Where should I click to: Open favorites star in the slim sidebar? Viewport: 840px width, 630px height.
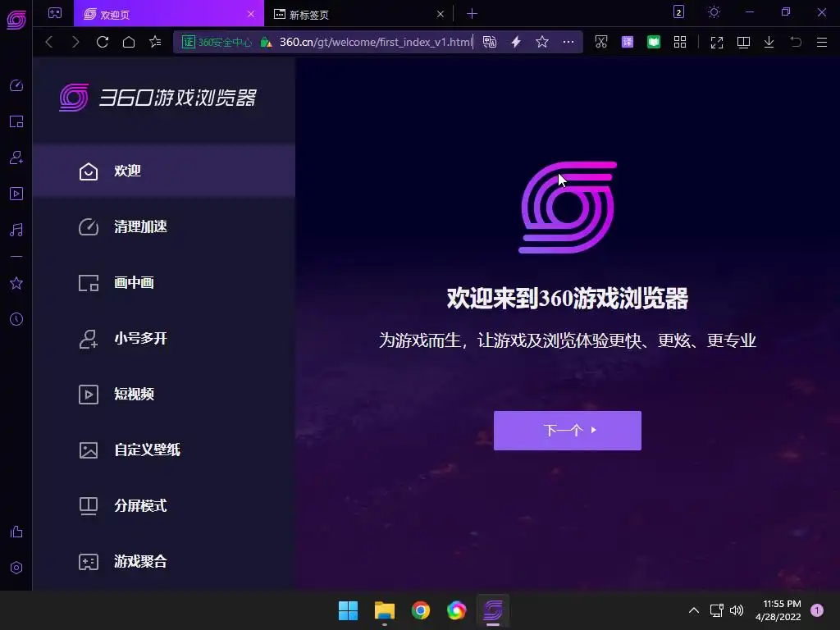[x=16, y=283]
